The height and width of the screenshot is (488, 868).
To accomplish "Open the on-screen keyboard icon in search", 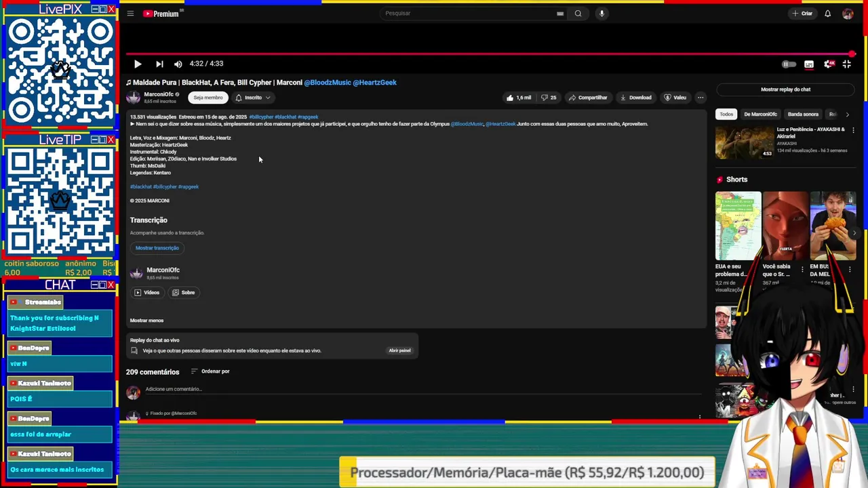I will coord(560,14).
